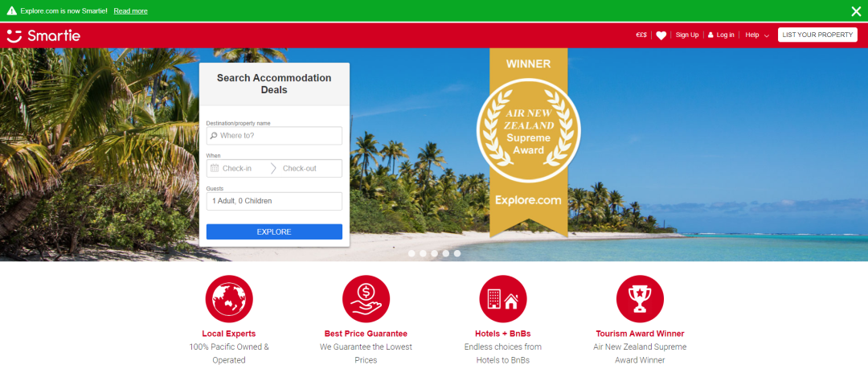Viewport: 868px width, 373px height.
Task: Expand the Help dropdown menu
Action: [x=757, y=35]
